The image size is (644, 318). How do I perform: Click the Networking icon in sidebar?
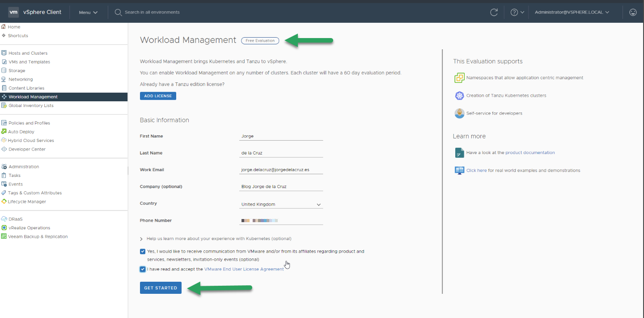4,79
